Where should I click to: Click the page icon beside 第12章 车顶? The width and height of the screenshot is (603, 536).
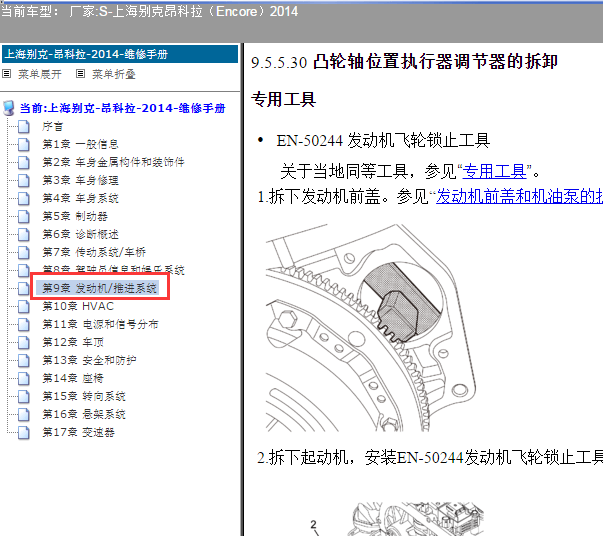(x=24, y=342)
